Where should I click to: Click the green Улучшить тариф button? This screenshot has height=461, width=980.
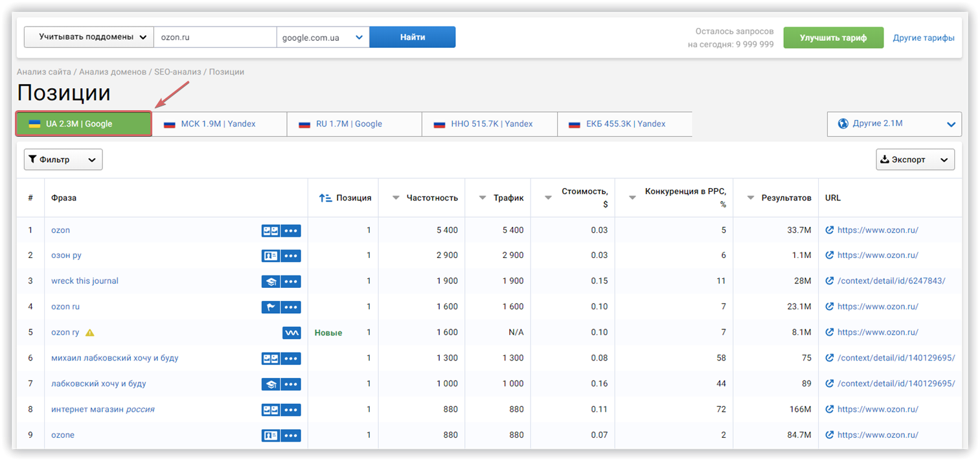click(x=833, y=37)
